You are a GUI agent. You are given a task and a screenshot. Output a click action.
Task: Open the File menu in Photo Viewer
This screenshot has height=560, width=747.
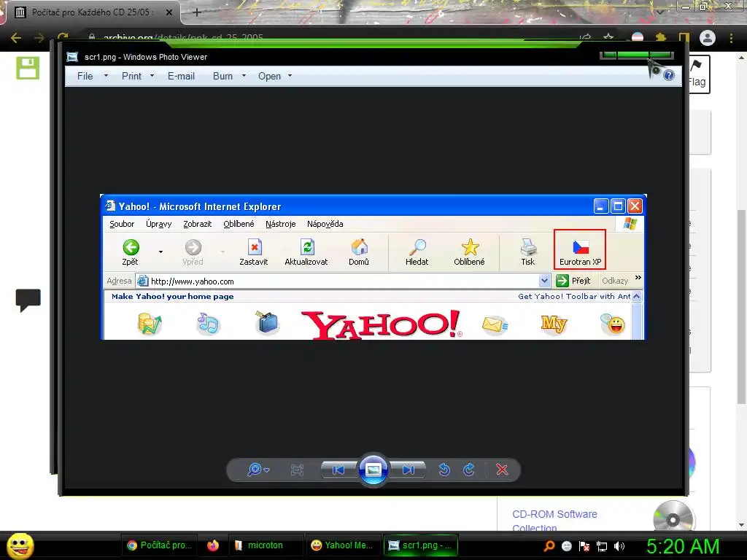(85, 76)
